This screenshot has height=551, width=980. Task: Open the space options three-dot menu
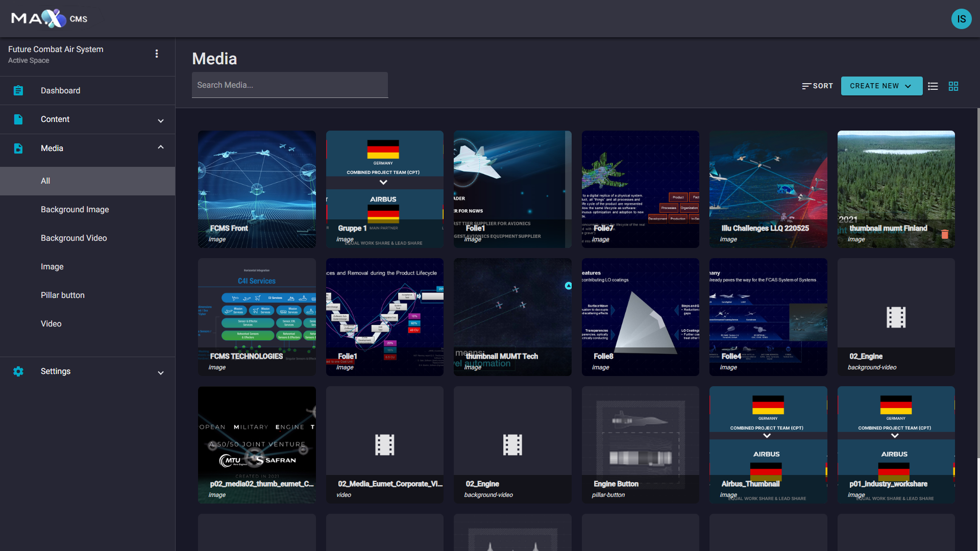[x=157, y=54]
